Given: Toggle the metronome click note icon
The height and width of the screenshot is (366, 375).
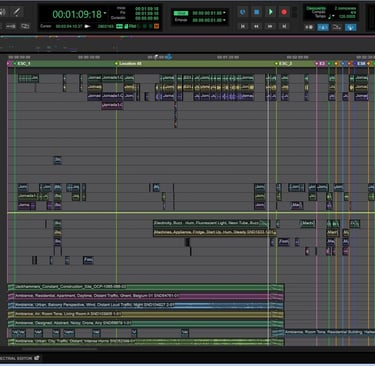Looking at the screenshot, I should (330, 17).
